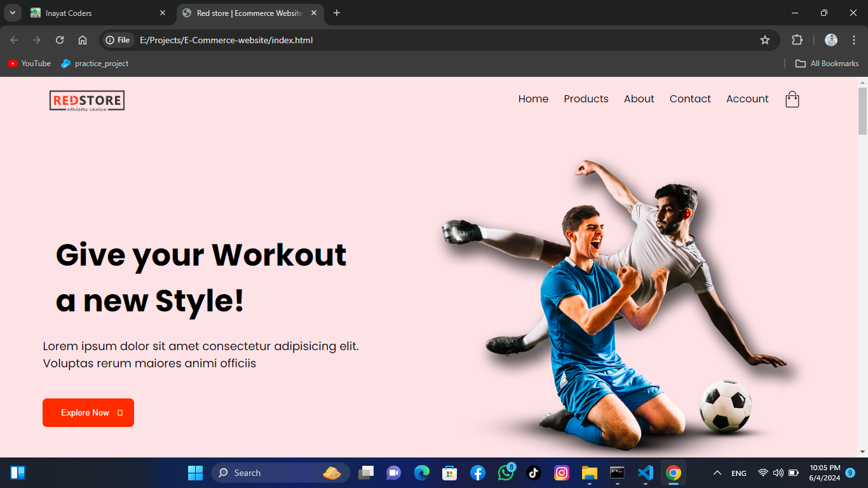The height and width of the screenshot is (488, 868).
Task: Go to the browser home page
Action: point(83,40)
